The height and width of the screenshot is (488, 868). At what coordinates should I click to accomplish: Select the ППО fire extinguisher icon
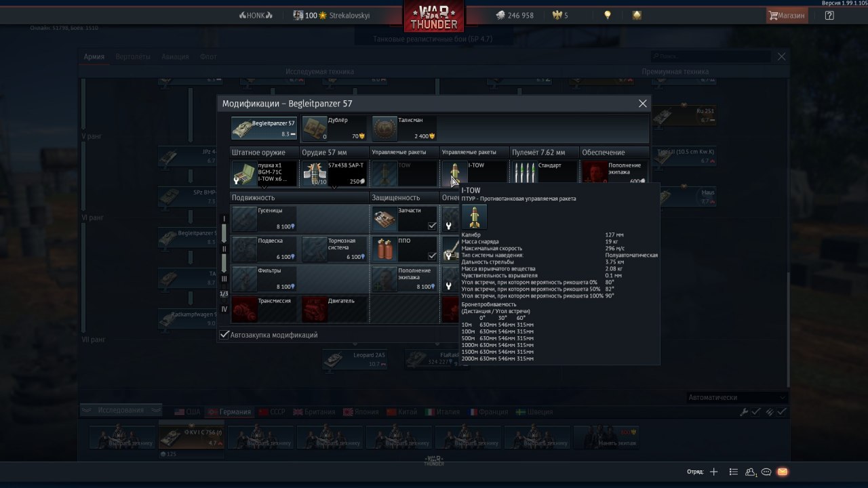click(x=384, y=249)
